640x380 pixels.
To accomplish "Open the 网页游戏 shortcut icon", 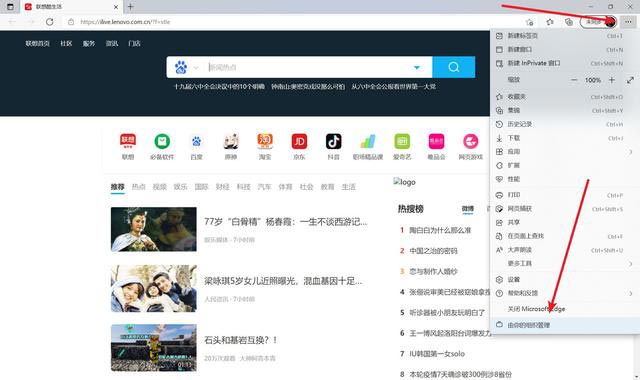I will [471, 142].
